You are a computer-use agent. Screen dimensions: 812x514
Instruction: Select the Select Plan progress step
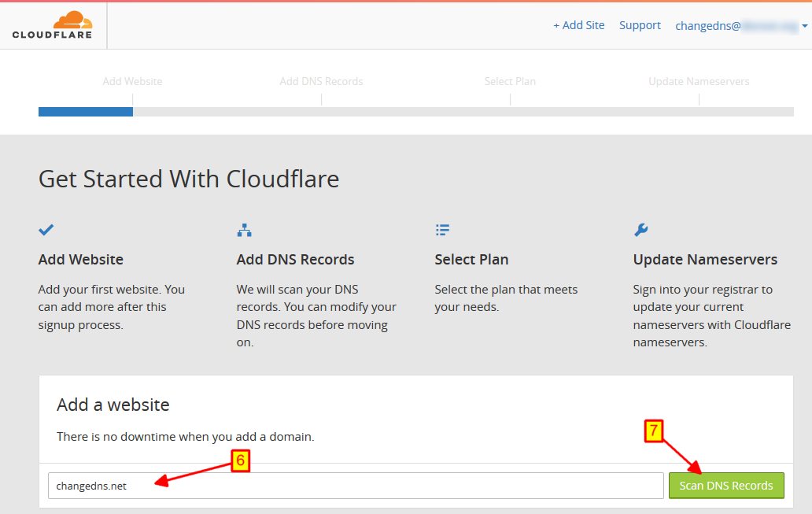510,81
